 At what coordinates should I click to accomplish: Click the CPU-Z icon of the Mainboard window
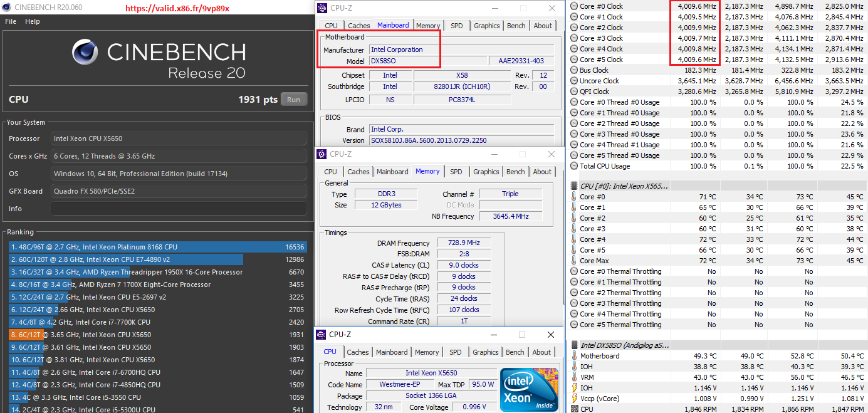tap(323, 8)
